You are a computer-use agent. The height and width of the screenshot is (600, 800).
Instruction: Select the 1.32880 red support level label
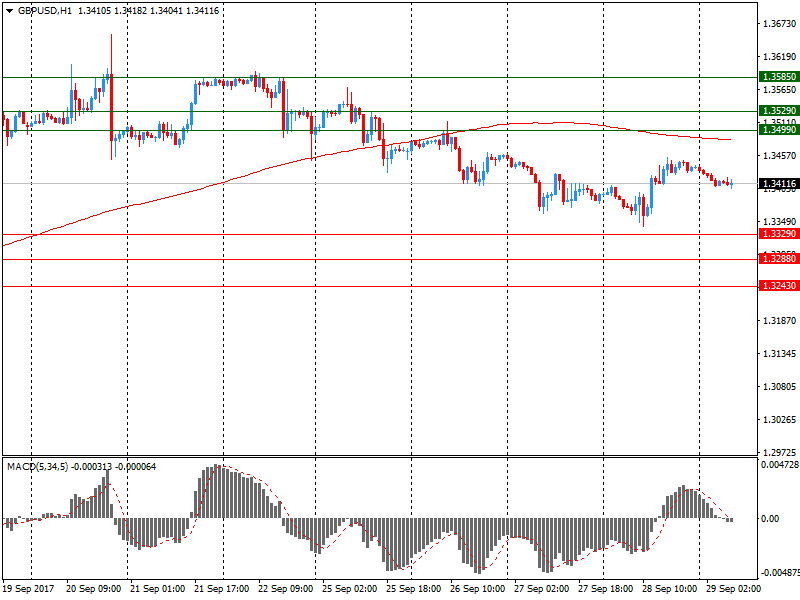click(x=779, y=259)
